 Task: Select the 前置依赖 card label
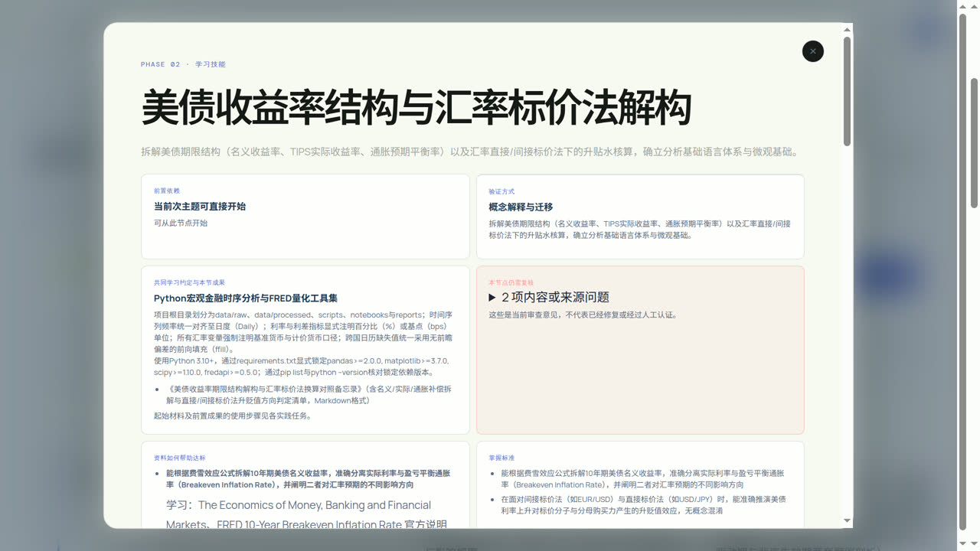167,191
